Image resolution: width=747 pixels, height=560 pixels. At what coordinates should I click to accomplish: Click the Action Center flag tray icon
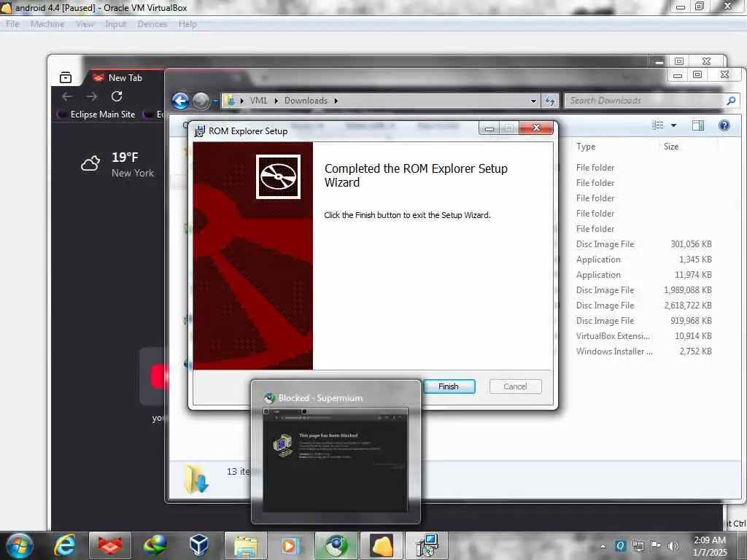coord(656,546)
